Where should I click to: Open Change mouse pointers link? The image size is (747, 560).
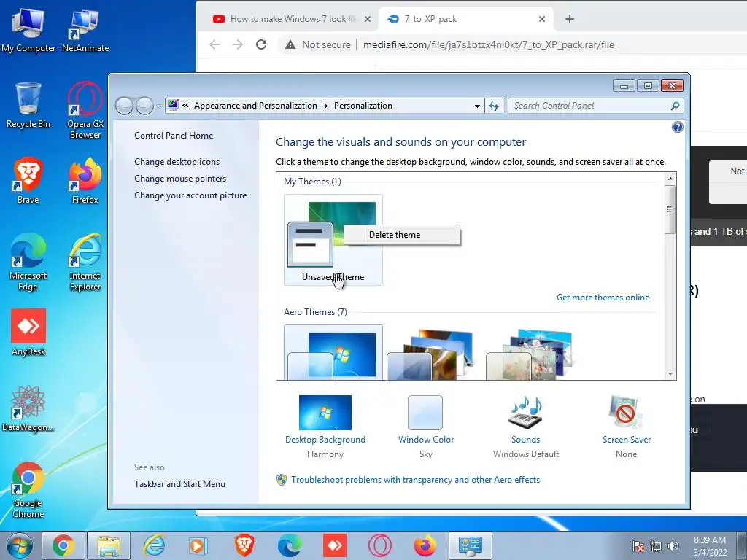tap(180, 179)
